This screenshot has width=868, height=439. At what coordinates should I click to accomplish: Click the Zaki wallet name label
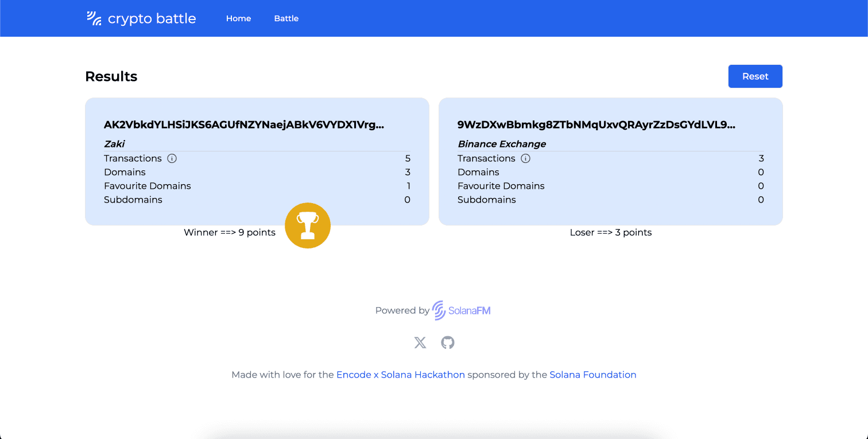click(x=114, y=144)
